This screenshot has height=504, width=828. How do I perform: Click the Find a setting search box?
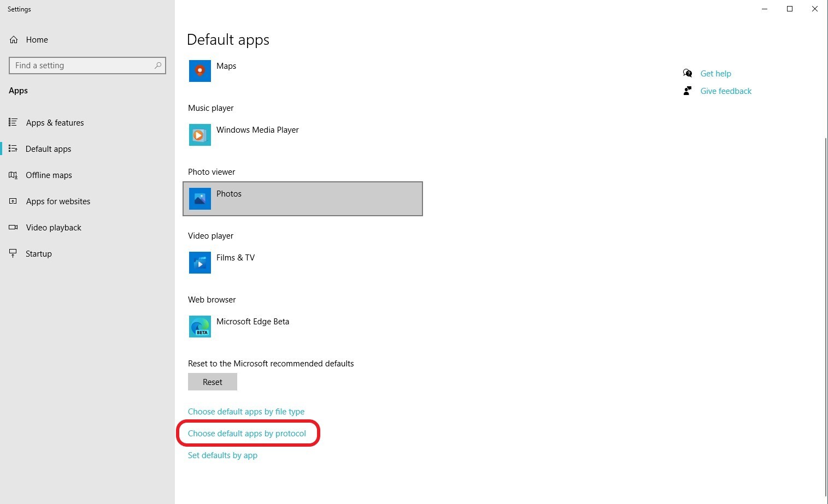pos(87,66)
